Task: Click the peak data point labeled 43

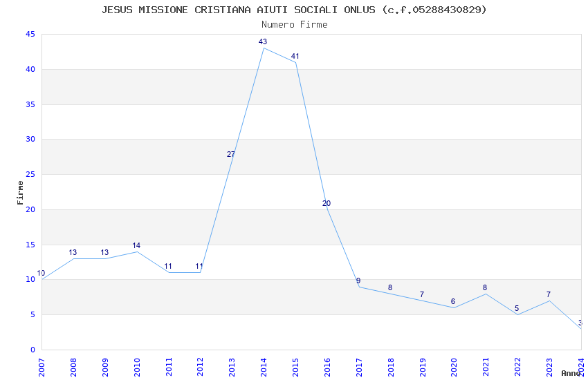Action: tap(264, 48)
